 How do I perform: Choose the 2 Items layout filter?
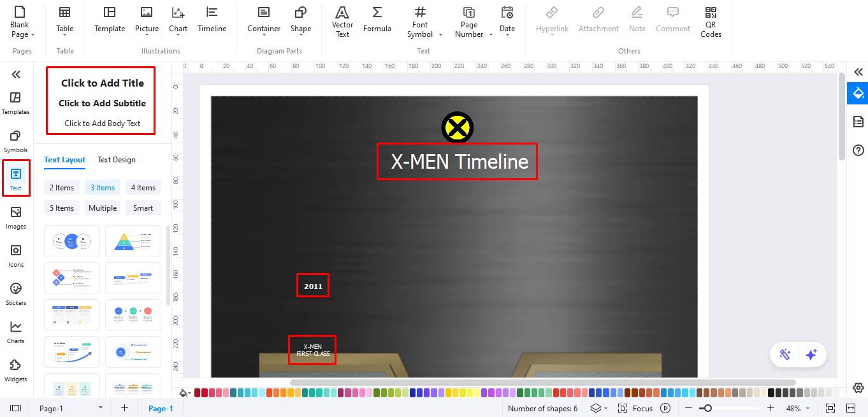coord(62,188)
